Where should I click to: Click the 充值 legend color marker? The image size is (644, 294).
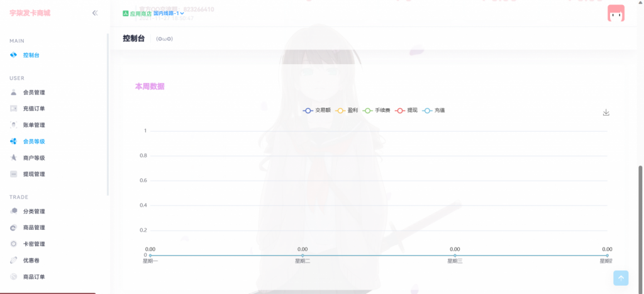[428, 110]
